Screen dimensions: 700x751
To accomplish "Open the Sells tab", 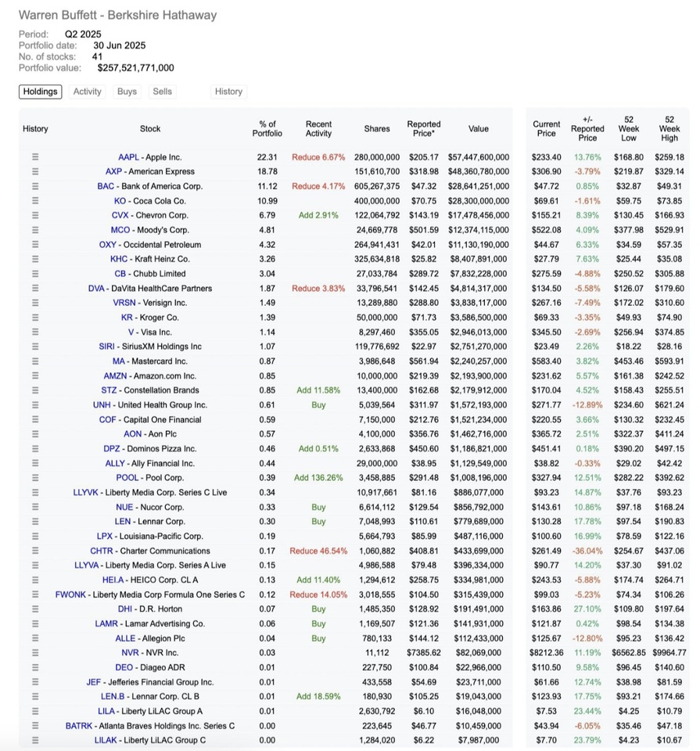I will pyautogui.click(x=163, y=92).
